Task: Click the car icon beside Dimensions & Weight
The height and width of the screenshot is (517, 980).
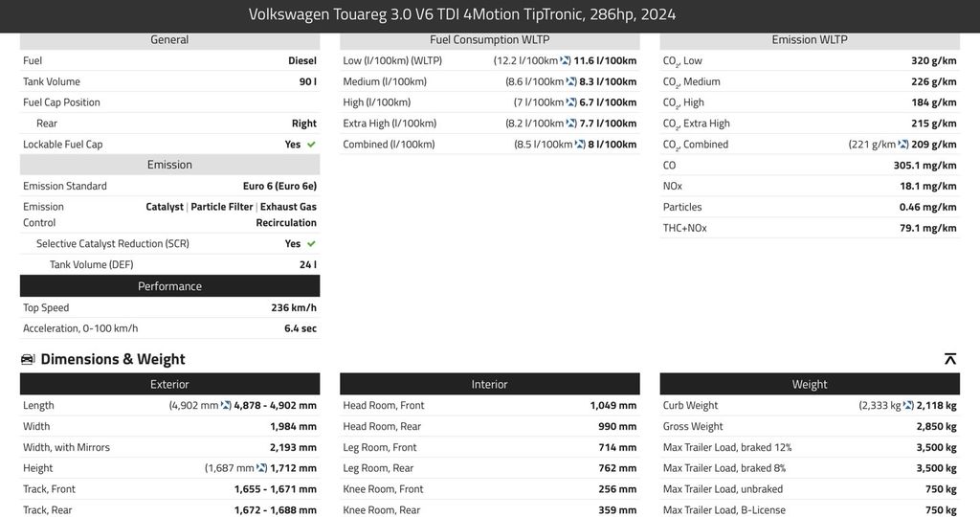Action: (28, 359)
